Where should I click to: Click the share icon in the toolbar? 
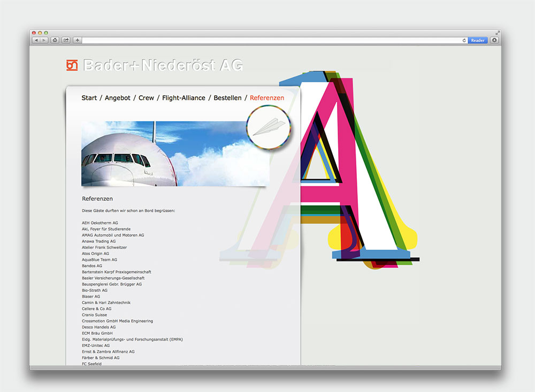click(x=66, y=40)
